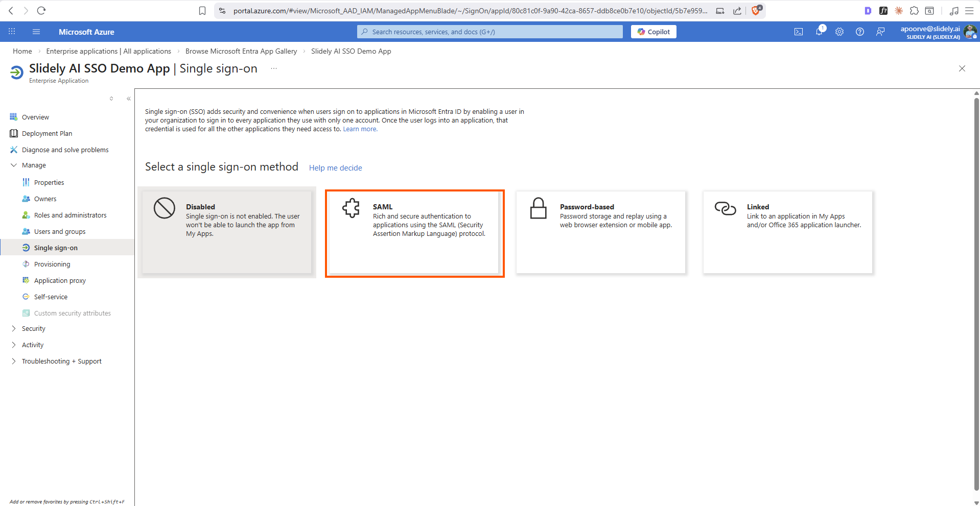This screenshot has width=980, height=506.
Task: Reload the page with refresh icon
Action: [x=41, y=10]
